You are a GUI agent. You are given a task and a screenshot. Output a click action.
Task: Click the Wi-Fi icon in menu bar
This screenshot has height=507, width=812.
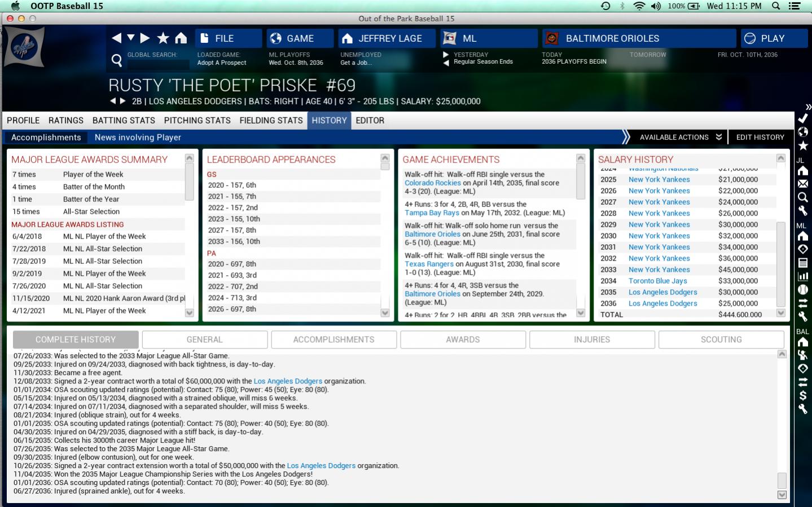coord(639,6)
